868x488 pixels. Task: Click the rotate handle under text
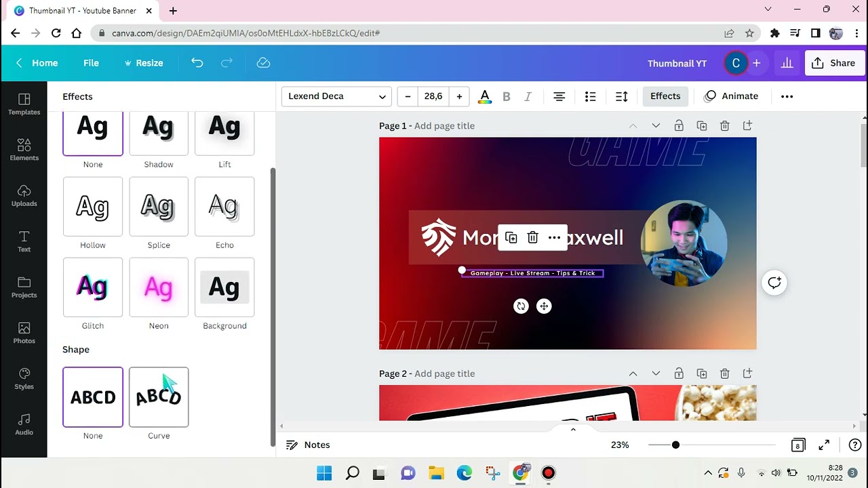click(x=521, y=306)
